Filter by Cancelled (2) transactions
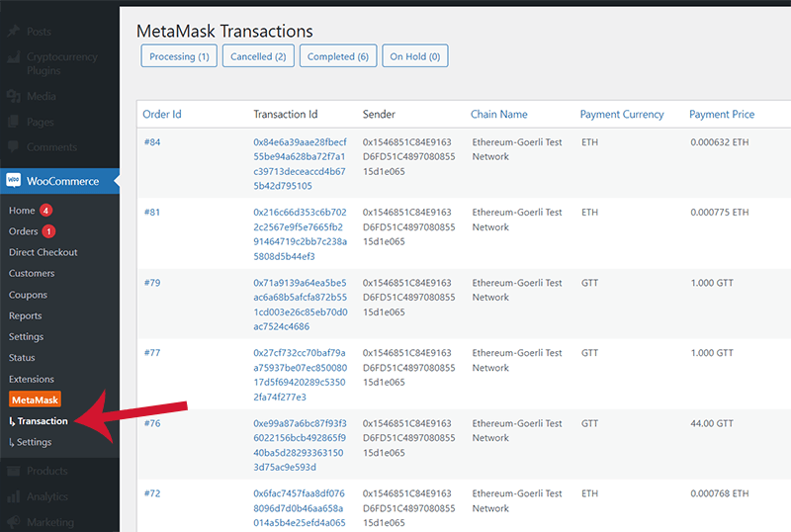The width and height of the screenshot is (791, 532). [x=258, y=56]
